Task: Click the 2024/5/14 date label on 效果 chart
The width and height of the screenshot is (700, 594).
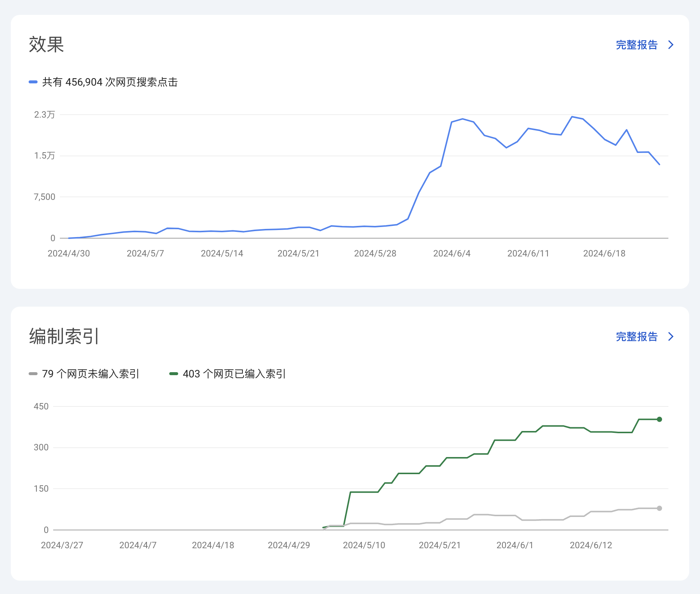Action: pyautogui.click(x=222, y=253)
